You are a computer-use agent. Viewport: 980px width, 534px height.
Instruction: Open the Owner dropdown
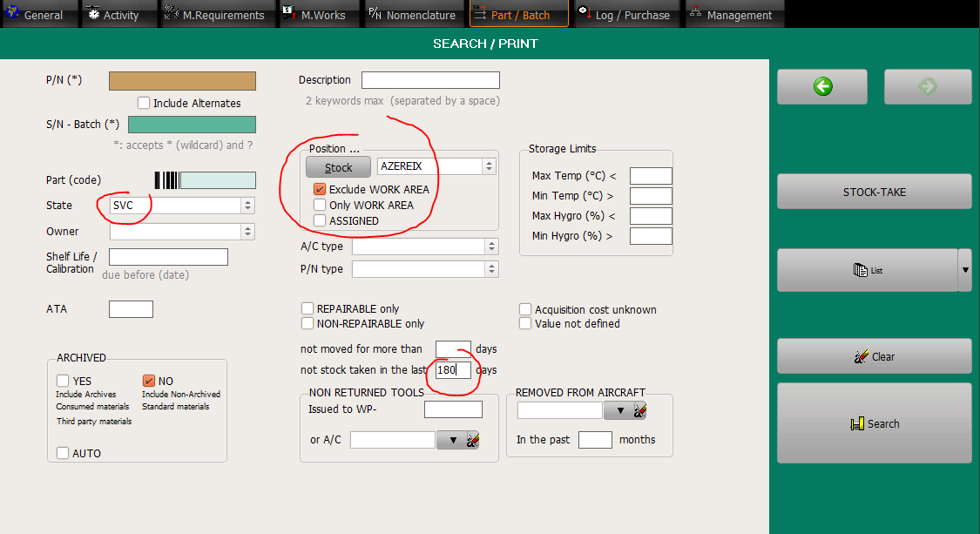247,232
